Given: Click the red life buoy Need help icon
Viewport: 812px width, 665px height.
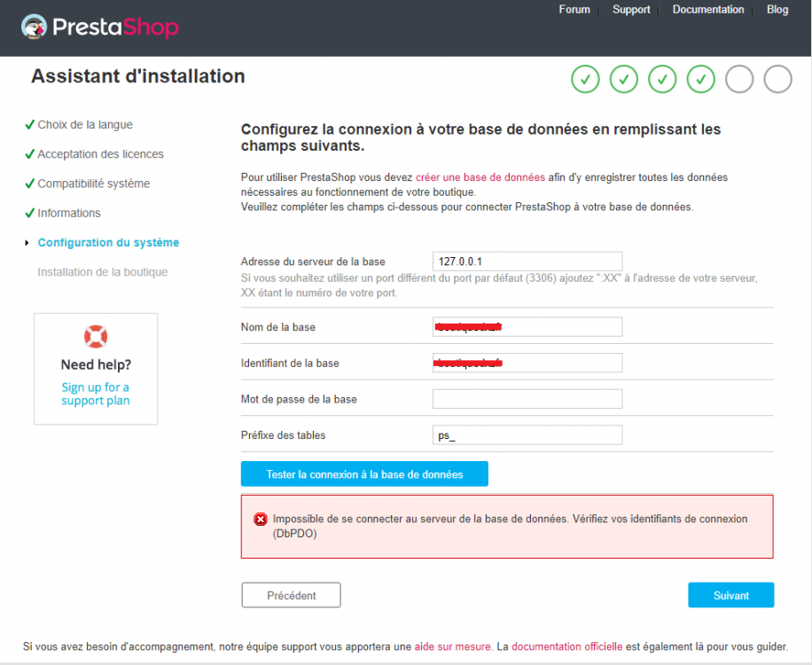Looking at the screenshot, I should [x=95, y=336].
